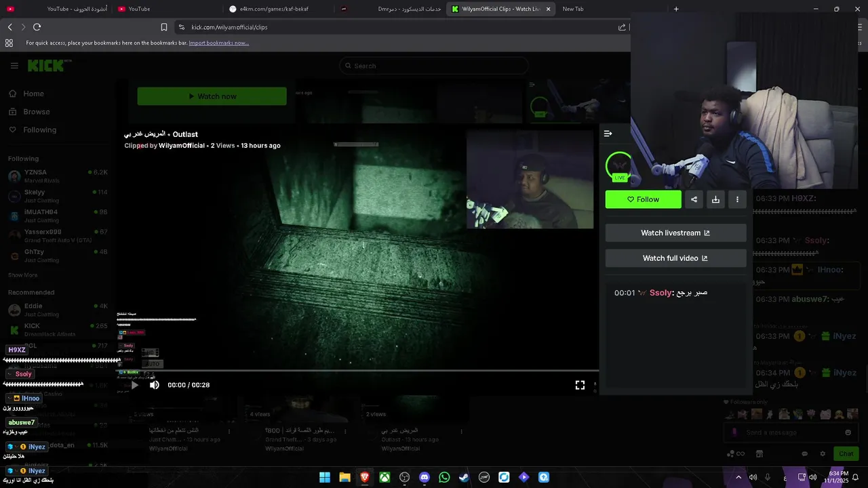Open Windows notifications bell
The image size is (868, 488).
[855, 477]
